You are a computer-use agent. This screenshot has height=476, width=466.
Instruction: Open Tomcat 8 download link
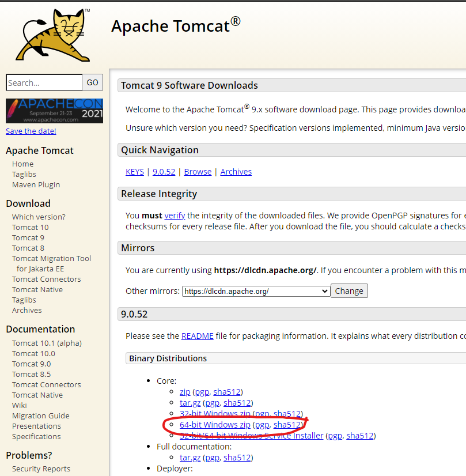(x=28, y=248)
